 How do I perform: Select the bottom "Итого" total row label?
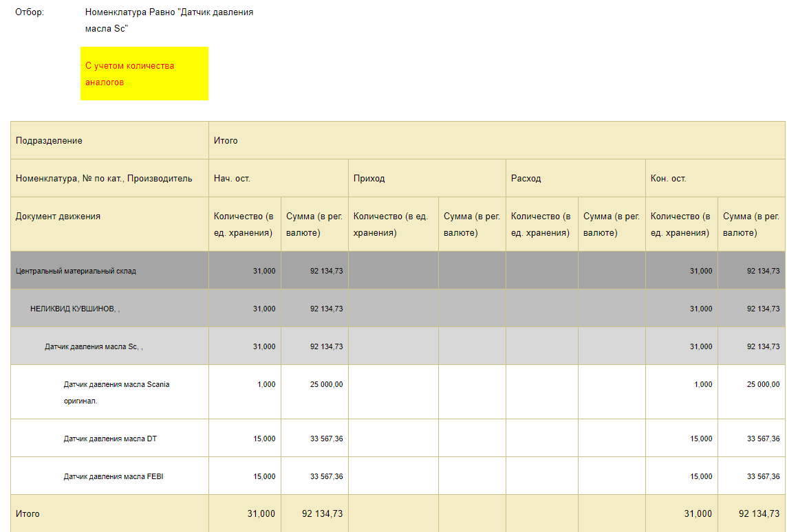(x=28, y=513)
